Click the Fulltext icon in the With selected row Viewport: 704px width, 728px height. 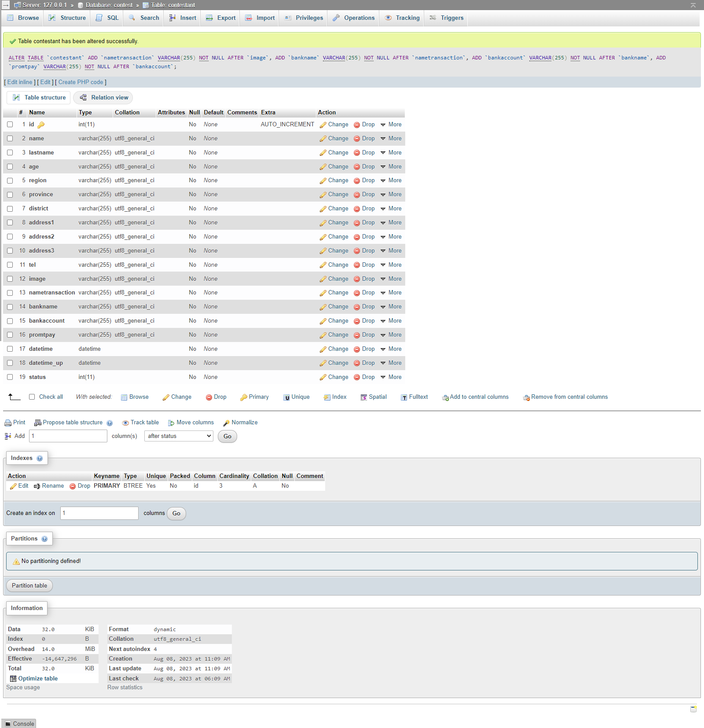pos(404,397)
